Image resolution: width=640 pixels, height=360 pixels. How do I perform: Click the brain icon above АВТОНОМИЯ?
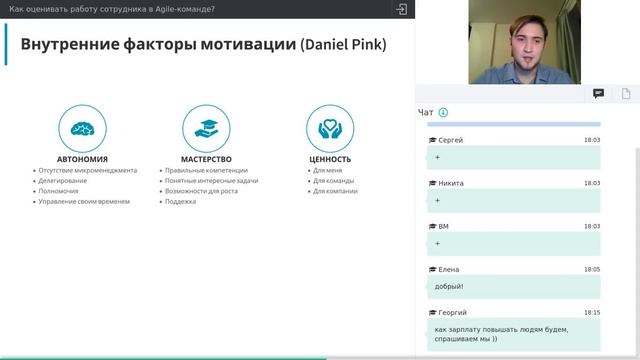(x=82, y=129)
